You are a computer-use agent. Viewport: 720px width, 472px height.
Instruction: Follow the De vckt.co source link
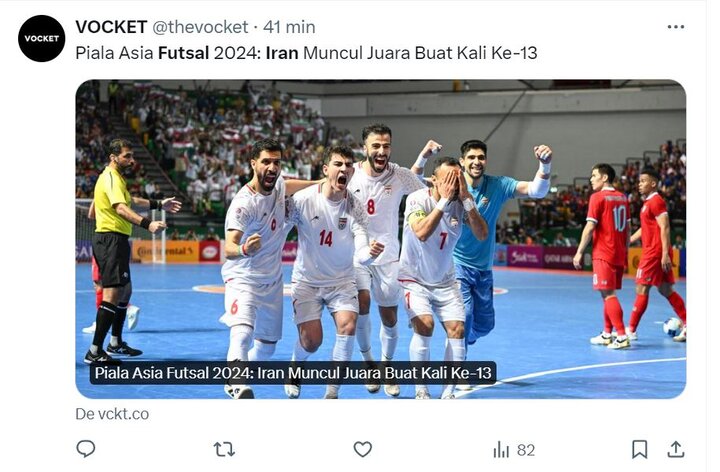[112, 414]
